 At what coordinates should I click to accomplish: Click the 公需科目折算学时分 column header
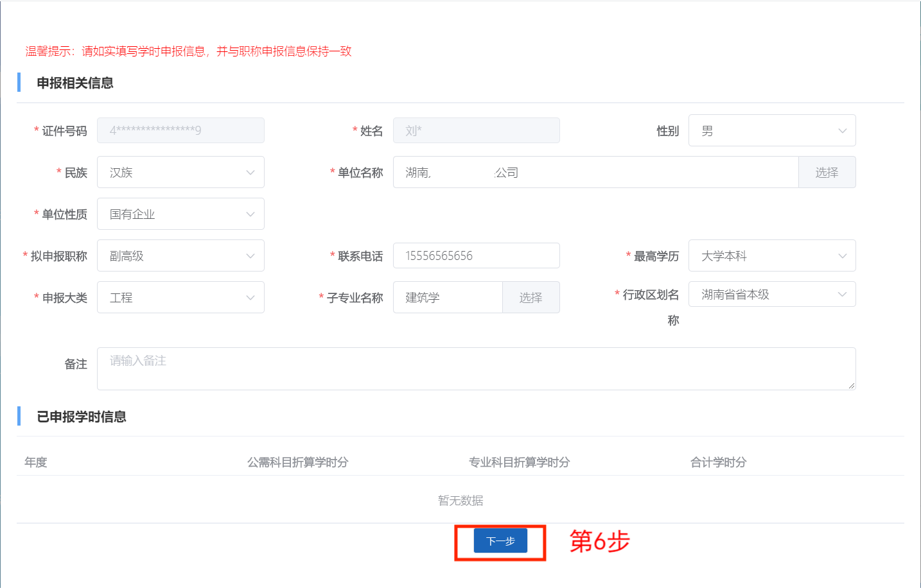click(298, 462)
